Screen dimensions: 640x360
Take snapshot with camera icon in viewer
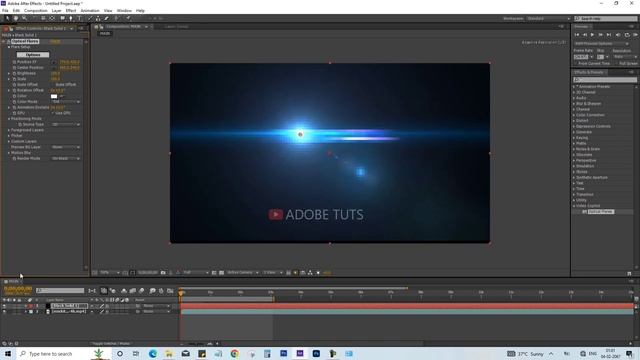(163, 273)
